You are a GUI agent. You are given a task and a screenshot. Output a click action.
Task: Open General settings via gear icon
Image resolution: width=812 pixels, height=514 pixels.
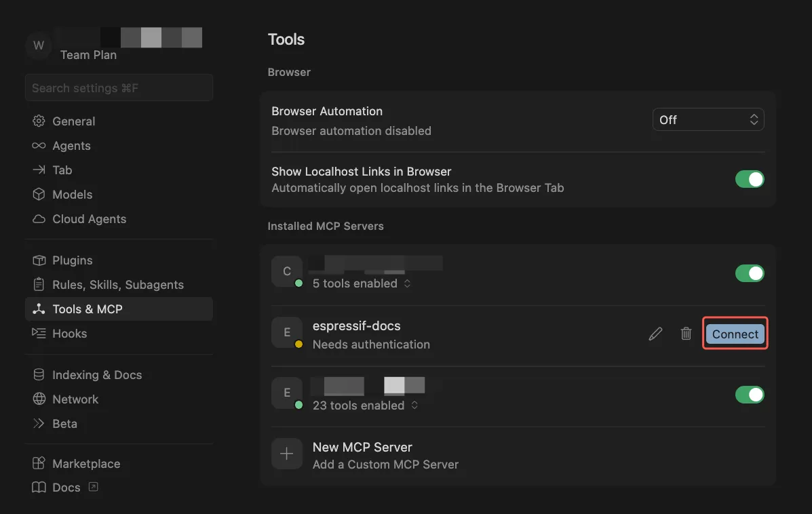[x=39, y=121]
